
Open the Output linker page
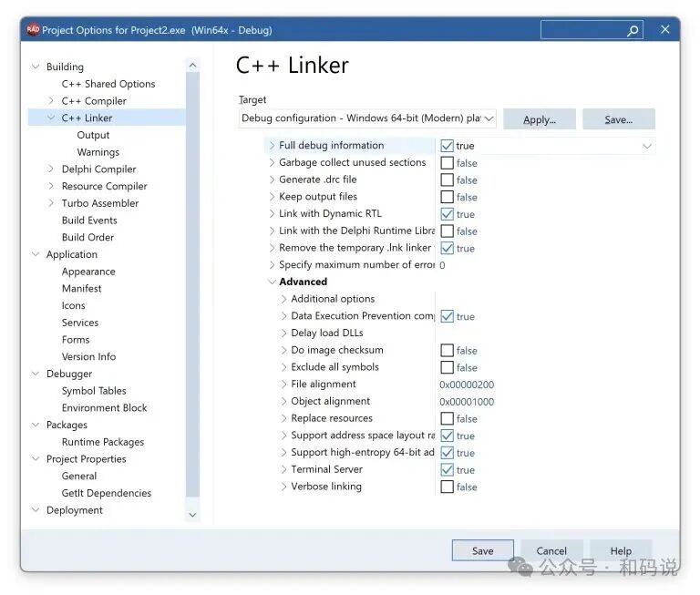click(93, 135)
